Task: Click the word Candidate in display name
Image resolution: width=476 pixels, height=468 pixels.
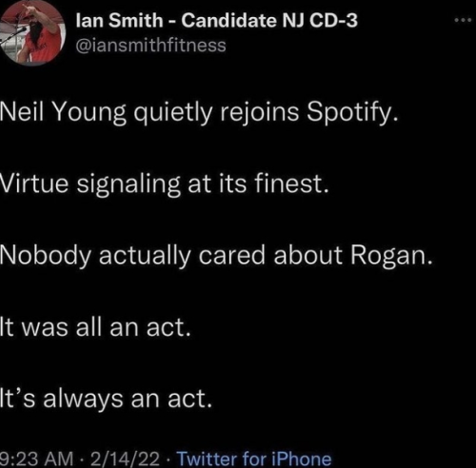Action: pos(228,21)
